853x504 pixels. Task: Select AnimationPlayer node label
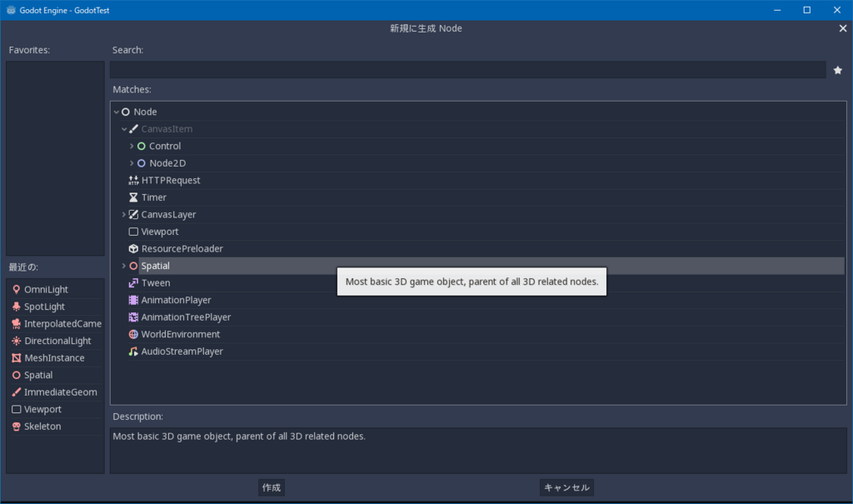click(x=177, y=300)
